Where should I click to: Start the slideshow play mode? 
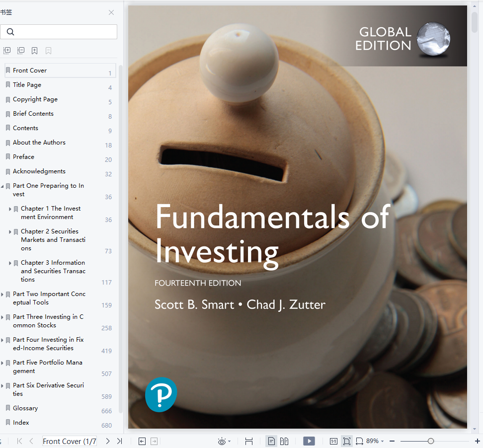(309, 441)
